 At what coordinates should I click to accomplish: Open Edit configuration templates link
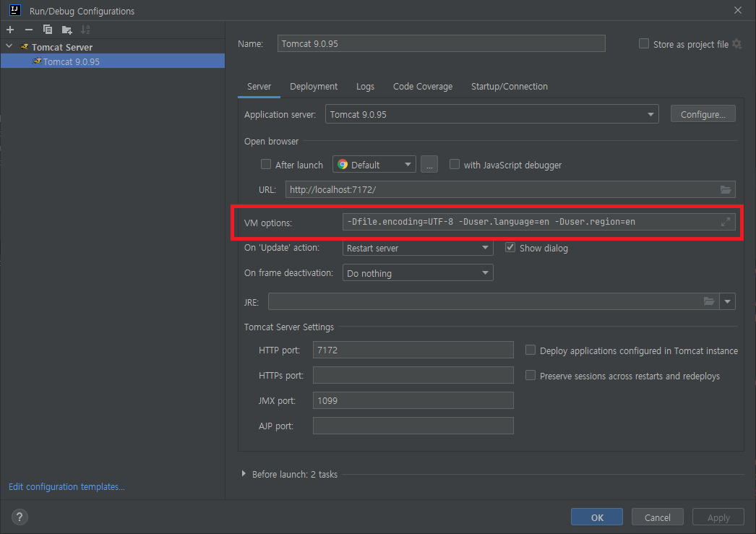click(x=66, y=487)
